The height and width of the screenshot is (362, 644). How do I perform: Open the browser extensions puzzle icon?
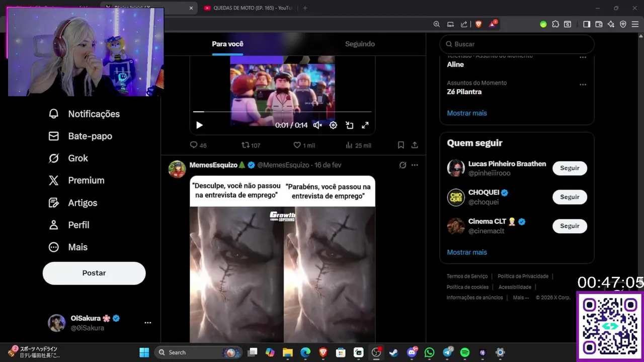coord(555,24)
